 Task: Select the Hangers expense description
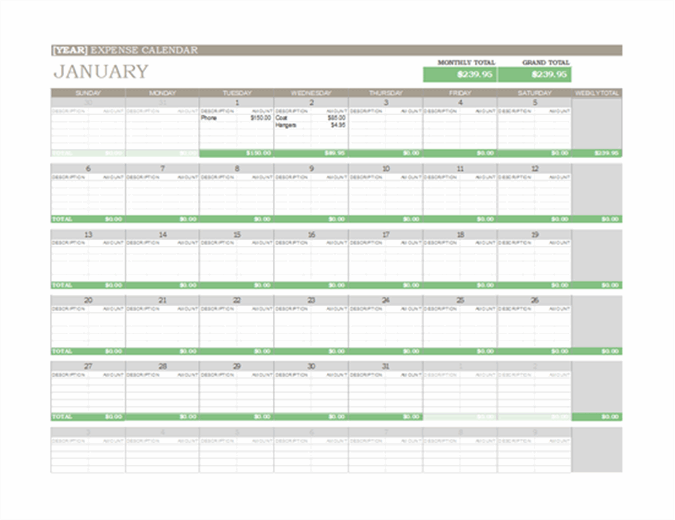tap(285, 126)
